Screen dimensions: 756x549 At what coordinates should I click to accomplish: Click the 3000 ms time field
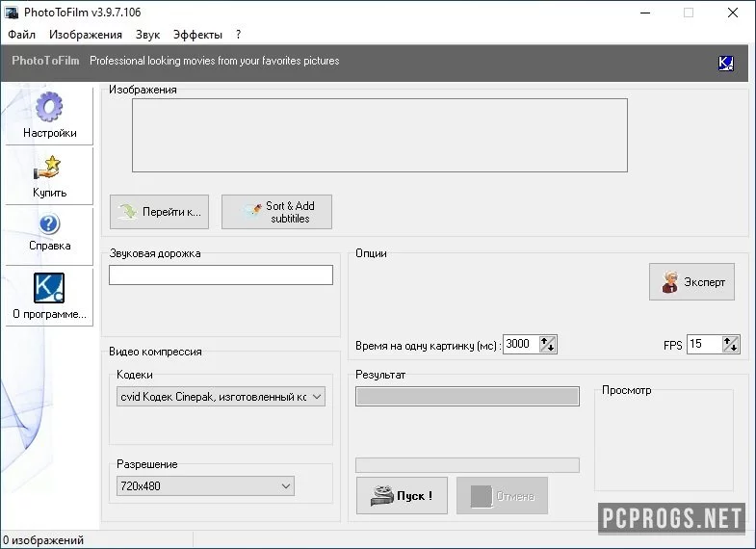tap(521, 344)
